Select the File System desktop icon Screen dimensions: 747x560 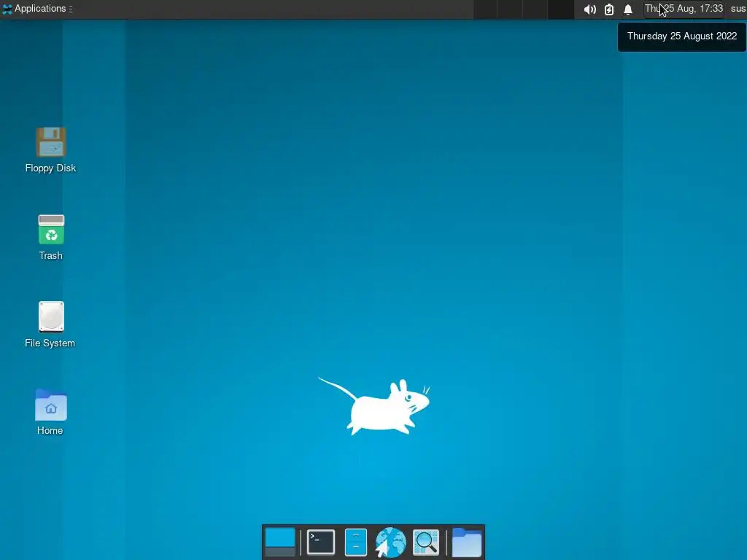50,324
